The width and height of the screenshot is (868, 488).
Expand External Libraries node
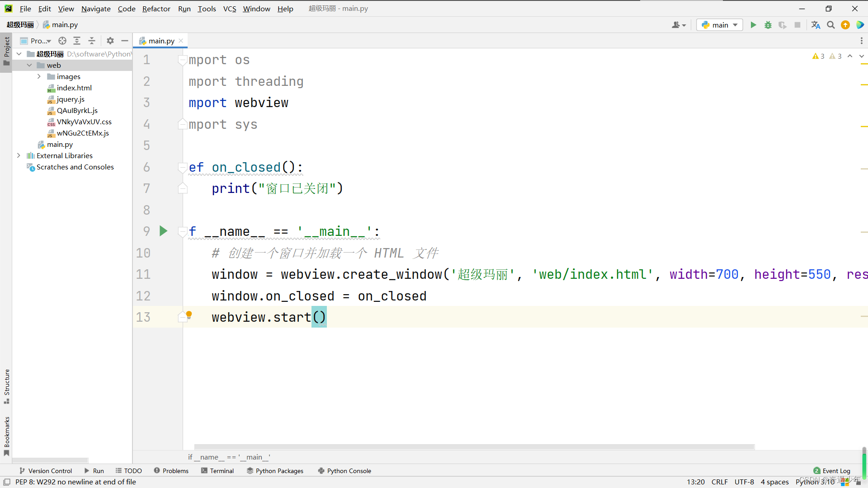click(19, 155)
